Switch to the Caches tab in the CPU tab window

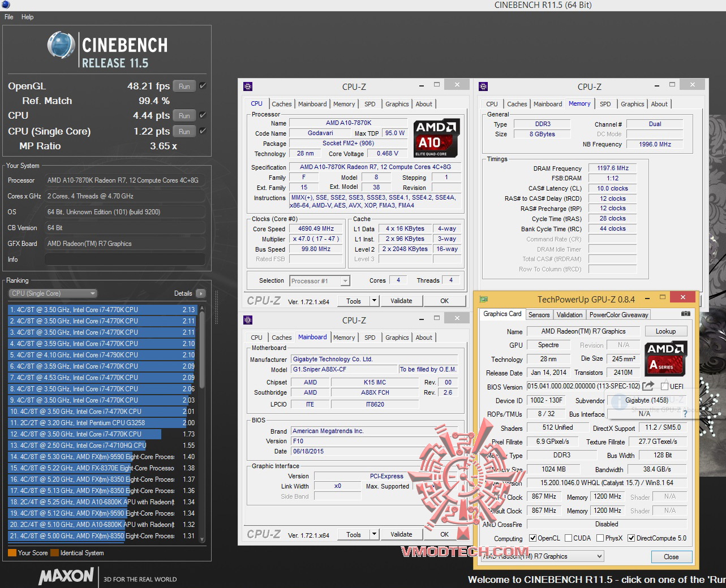pos(282,104)
